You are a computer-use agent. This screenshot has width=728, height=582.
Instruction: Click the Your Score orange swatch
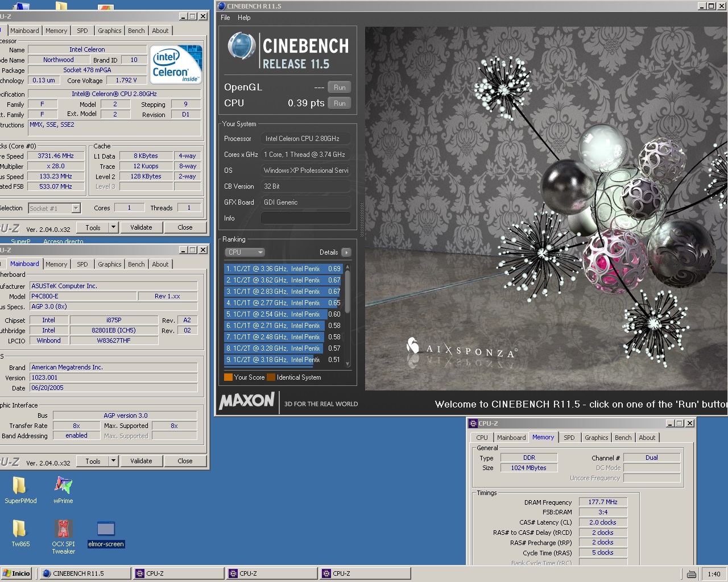[x=228, y=377]
